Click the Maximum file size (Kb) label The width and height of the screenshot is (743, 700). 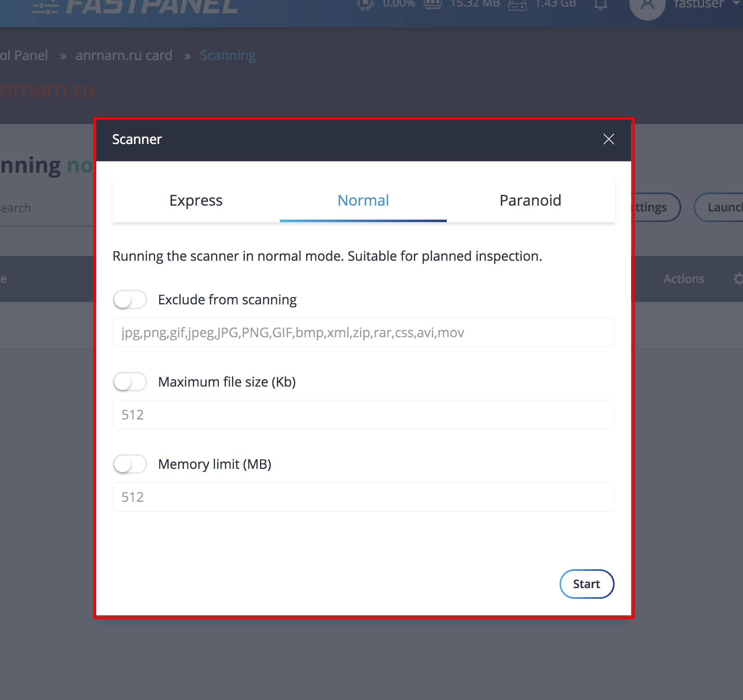click(x=227, y=382)
